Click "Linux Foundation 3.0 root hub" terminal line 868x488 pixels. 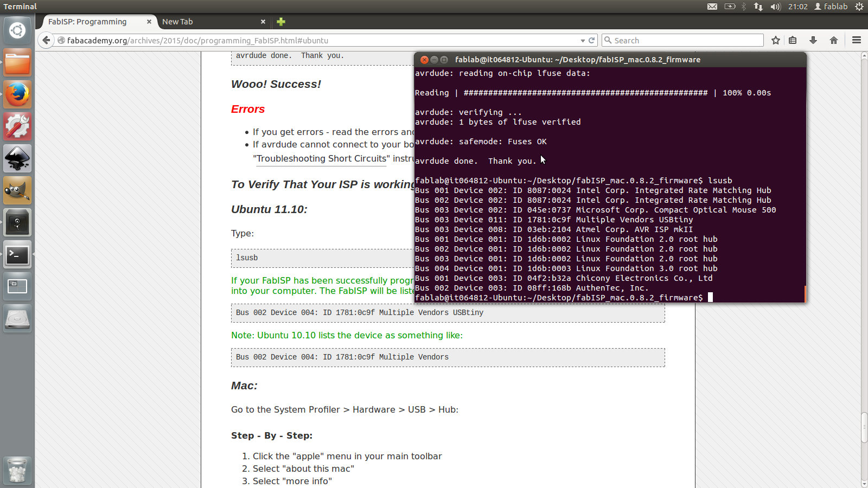tap(566, 268)
